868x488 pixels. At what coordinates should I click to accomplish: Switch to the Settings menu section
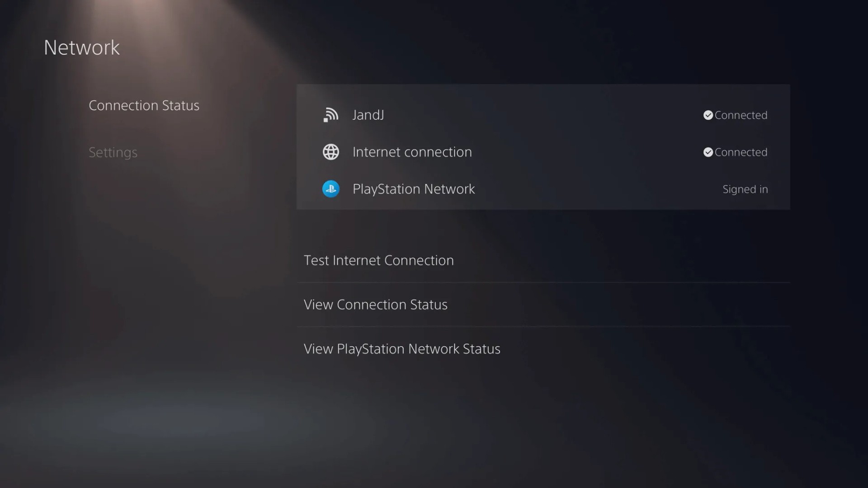click(113, 152)
